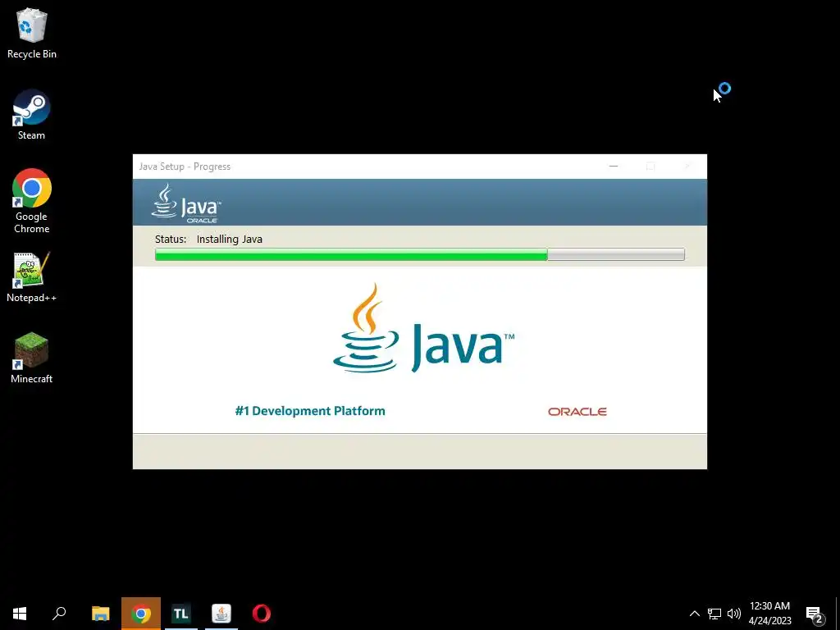Select the Minecraft desktop shortcut
The height and width of the screenshot is (630, 840).
32,358
